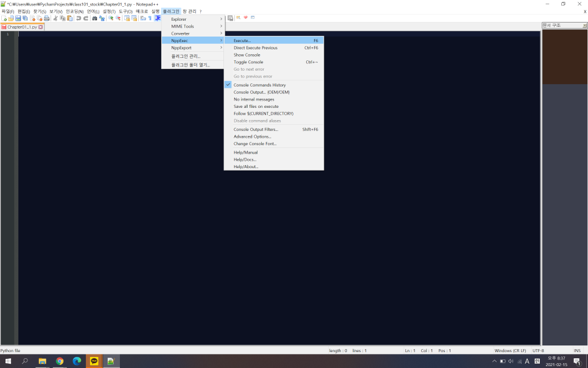Viewport: 588px width, 368px height.
Task: Toggle synchronized horizontal scrolling icon
Action: [134, 18]
